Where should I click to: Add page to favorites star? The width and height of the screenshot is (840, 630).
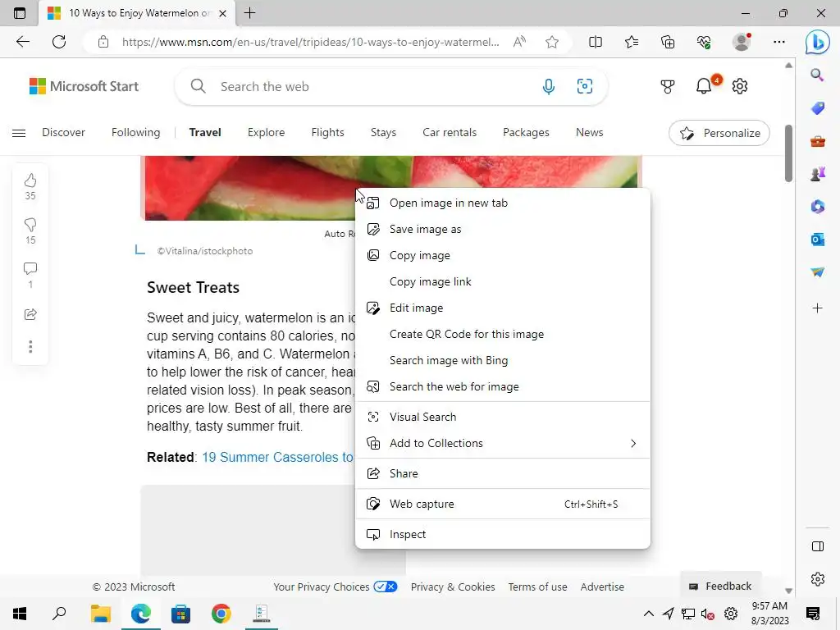point(552,42)
